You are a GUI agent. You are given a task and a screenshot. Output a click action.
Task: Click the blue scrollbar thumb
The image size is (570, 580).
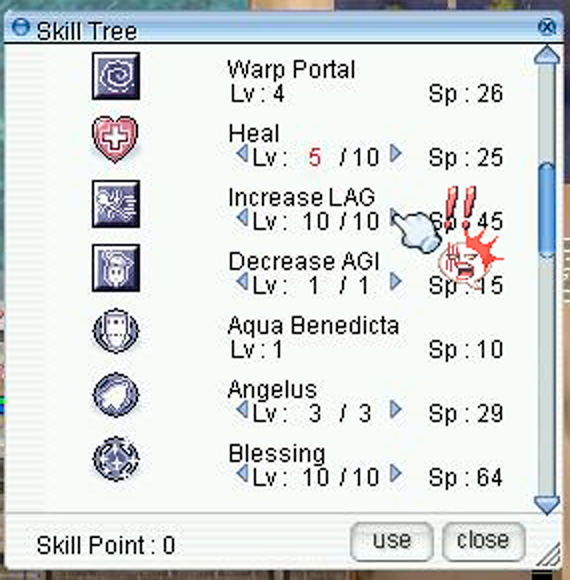[547, 209]
